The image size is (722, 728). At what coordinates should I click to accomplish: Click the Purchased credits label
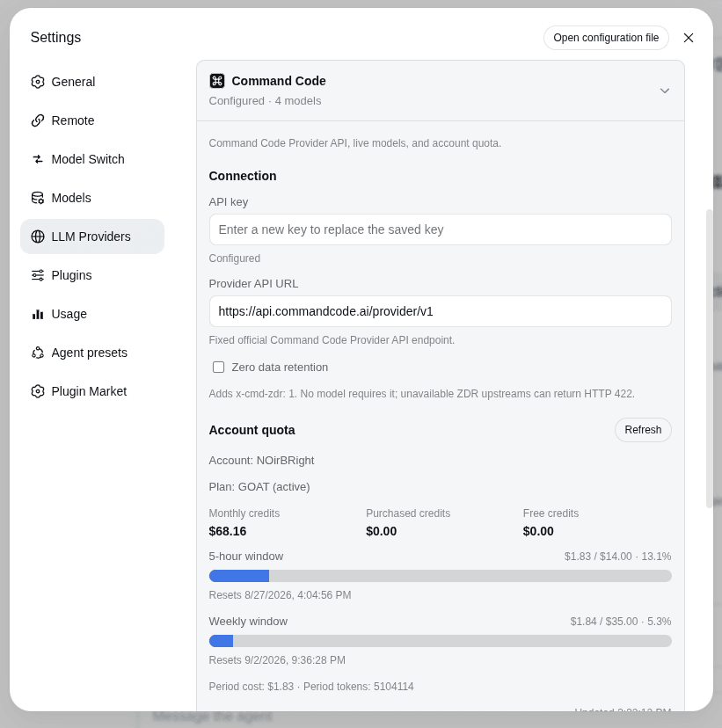(408, 513)
